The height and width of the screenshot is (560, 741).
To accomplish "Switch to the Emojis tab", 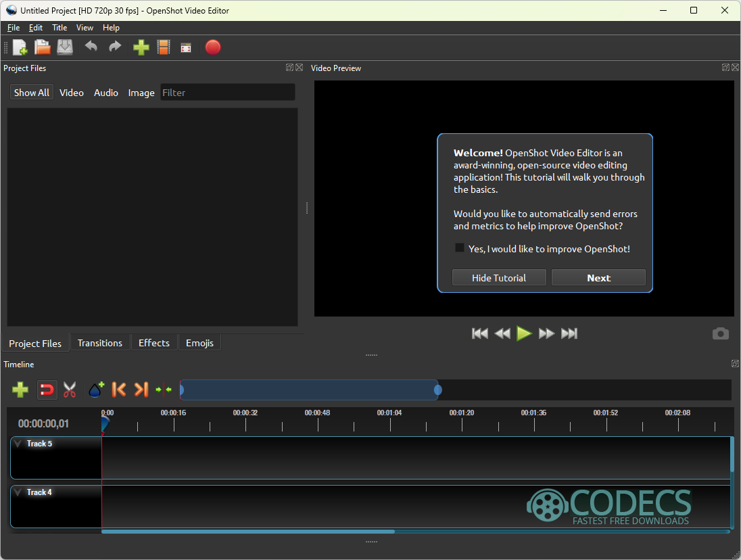I will [199, 343].
